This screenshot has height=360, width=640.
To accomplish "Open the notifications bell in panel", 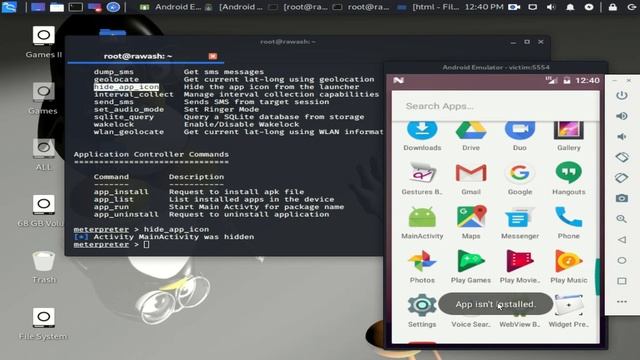I will 570,7.
